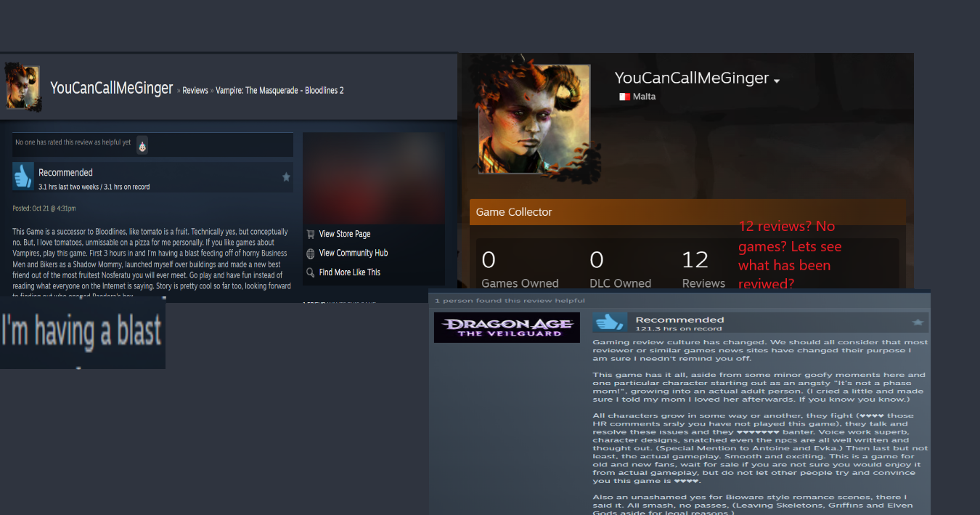
Task: Click the star icon on Bloodlines 2 review
Action: (x=286, y=177)
